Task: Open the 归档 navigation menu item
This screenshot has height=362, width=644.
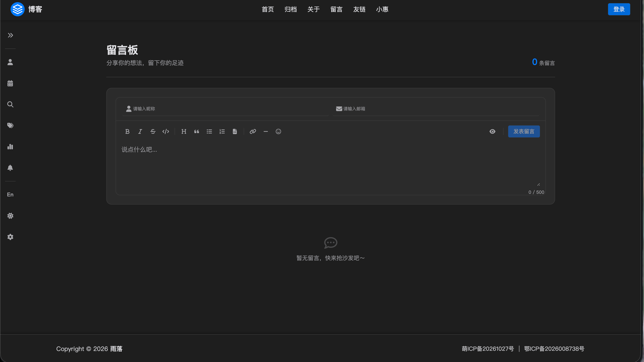Action: 291,9
